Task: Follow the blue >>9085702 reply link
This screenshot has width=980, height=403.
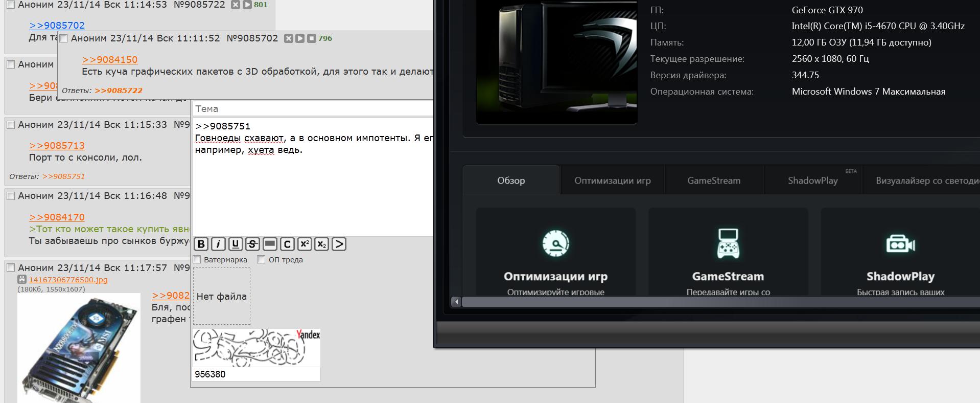Action: click(57, 25)
